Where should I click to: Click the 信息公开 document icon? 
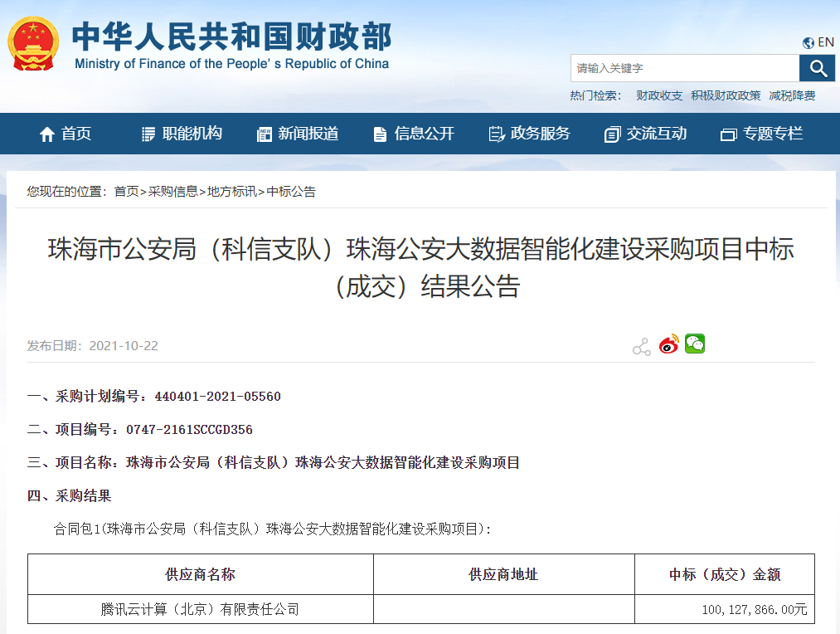click(x=380, y=134)
